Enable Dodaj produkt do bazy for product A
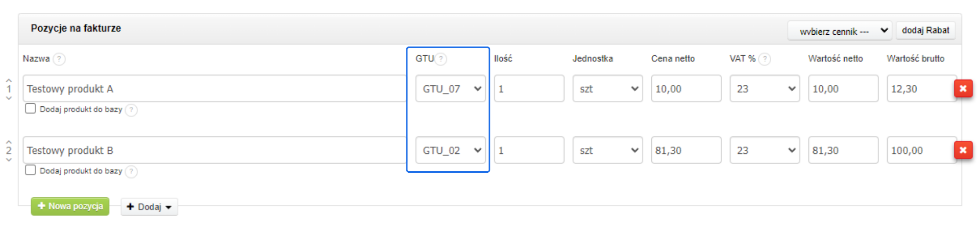The width and height of the screenshot is (980, 230). (31, 109)
